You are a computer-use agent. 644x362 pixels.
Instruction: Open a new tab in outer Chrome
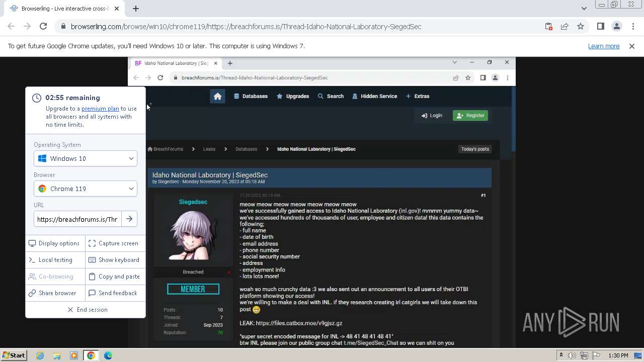click(136, 9)
